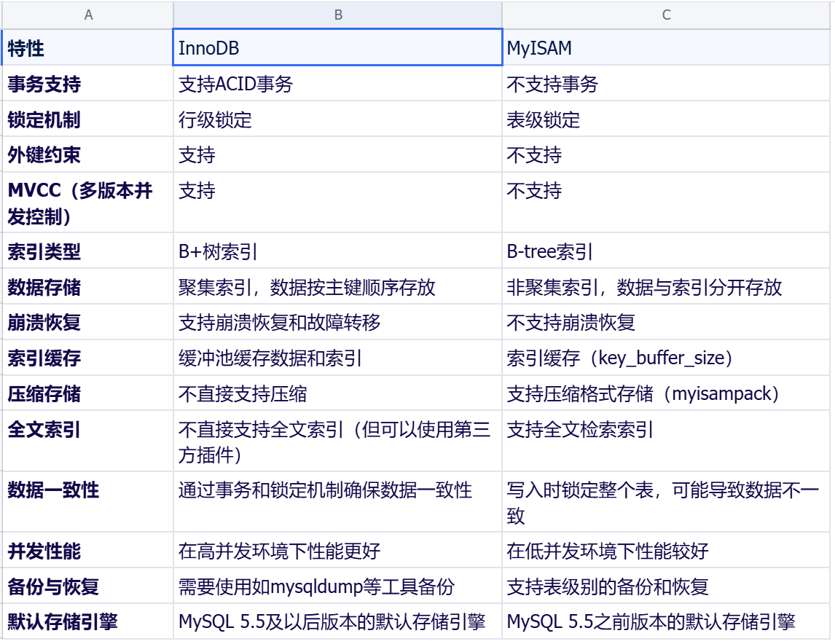Select cell "支持全文检索索引"
Screen dimensions: 835x644
[666, 441]
